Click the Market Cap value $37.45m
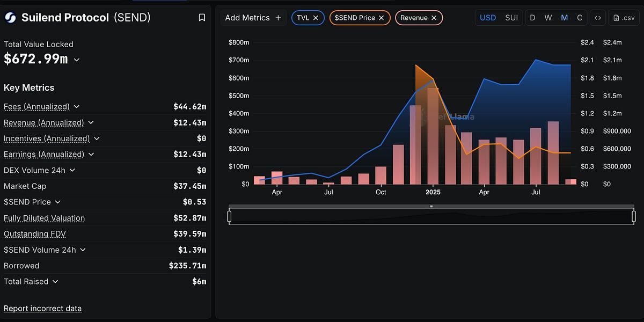The width and height of the screenshot is (644, 322). point(190,186)
